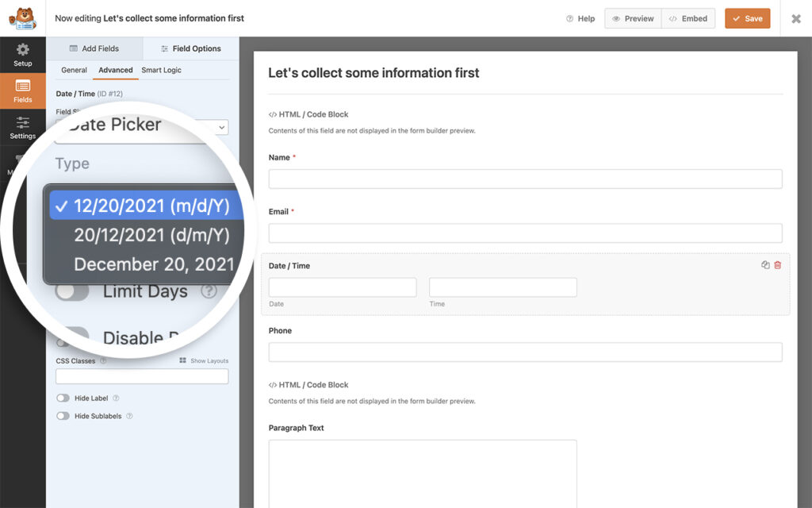Go to the Fields section in sidebar
The width and height of the screenshot is (812, 508).
coord(23,90)
